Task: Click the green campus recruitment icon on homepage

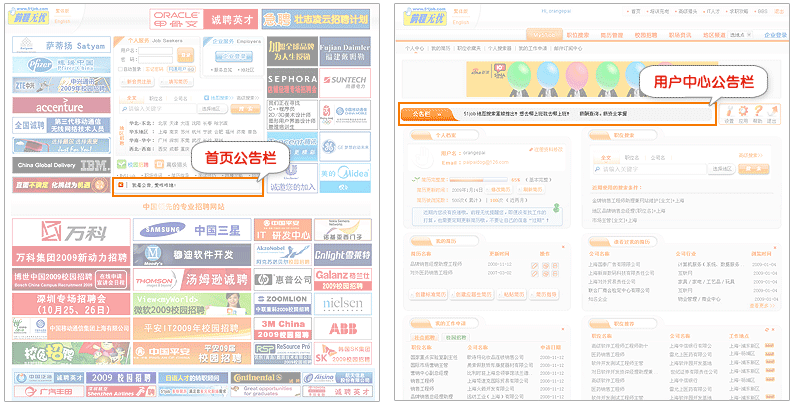Action: 121,164
